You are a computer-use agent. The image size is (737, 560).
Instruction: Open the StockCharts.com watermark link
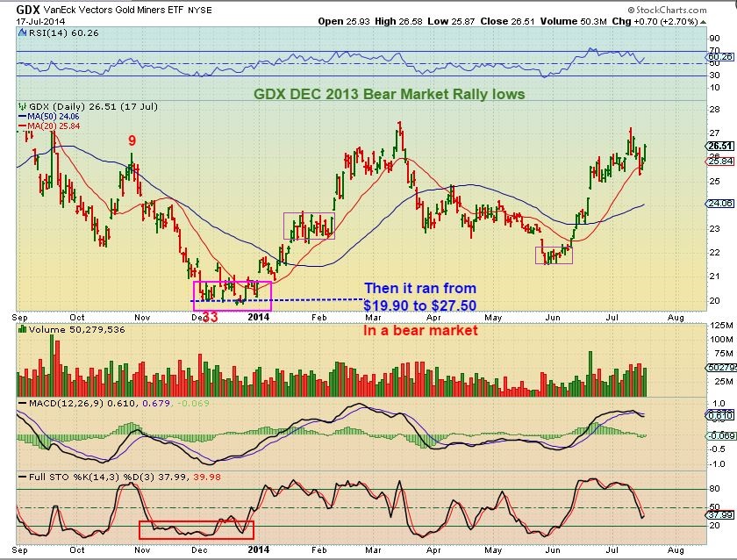pyautogui.click(x=667, y=10)
